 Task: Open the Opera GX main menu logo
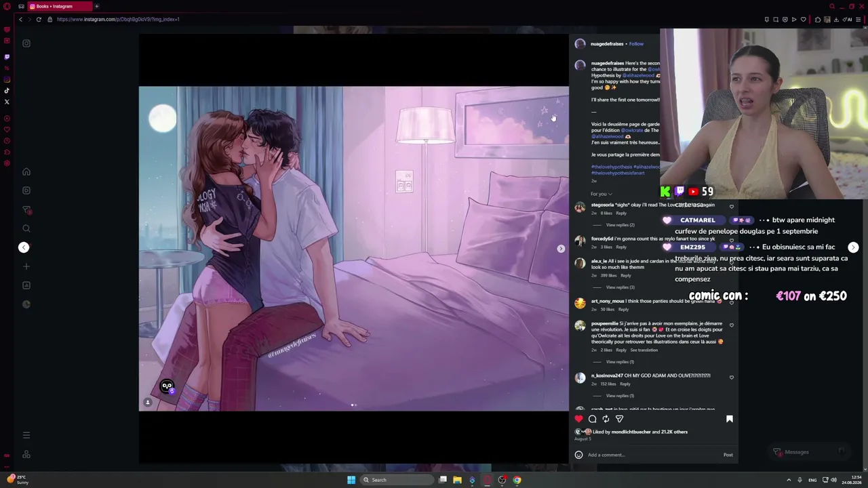point(7,6)
